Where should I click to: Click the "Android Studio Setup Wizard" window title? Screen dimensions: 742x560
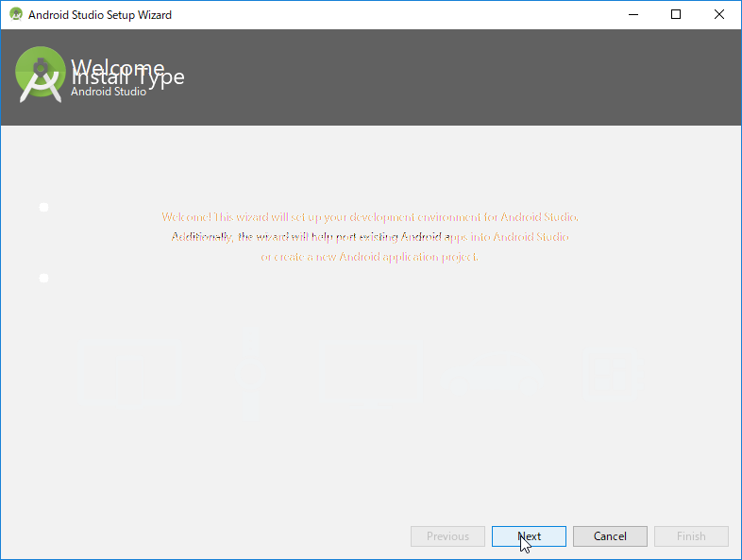tap(100, 15)
